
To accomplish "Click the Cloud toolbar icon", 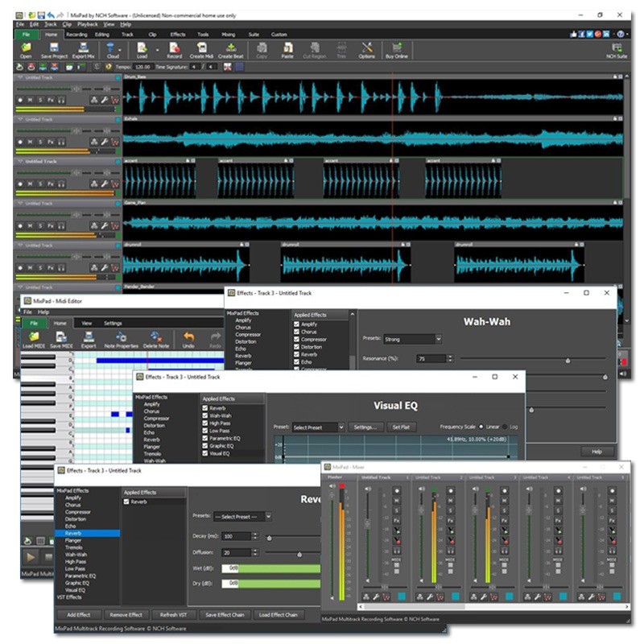I will [113, 51].
